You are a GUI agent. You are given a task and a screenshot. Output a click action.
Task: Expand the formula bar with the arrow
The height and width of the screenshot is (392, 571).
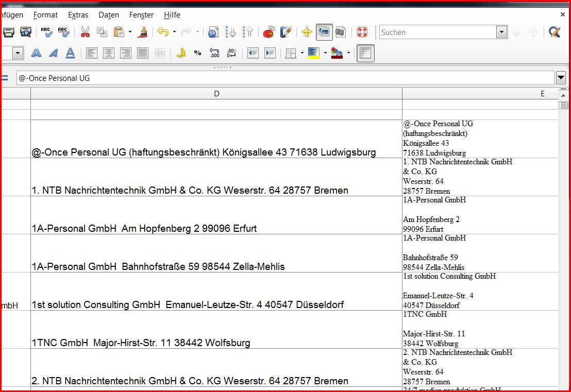click(x=561, y=78)
